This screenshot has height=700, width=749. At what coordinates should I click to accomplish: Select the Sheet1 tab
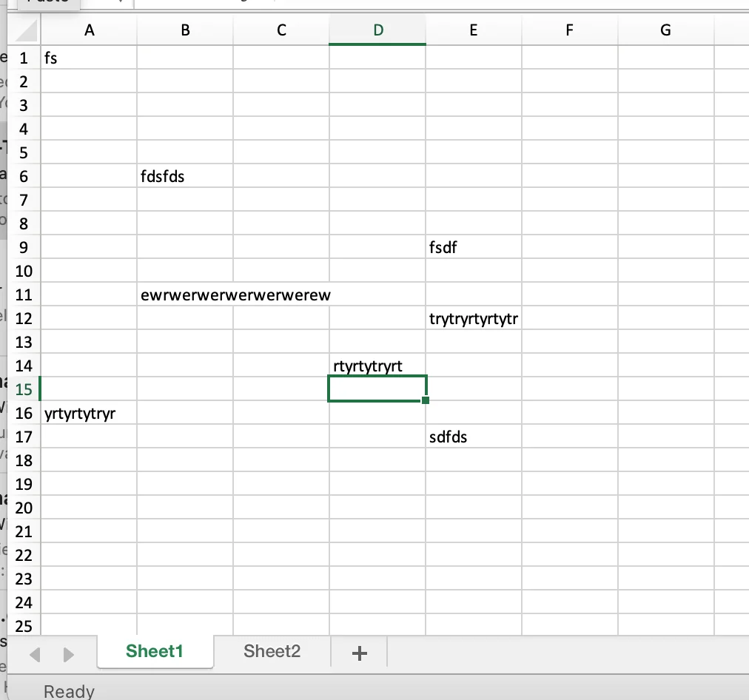155,651
